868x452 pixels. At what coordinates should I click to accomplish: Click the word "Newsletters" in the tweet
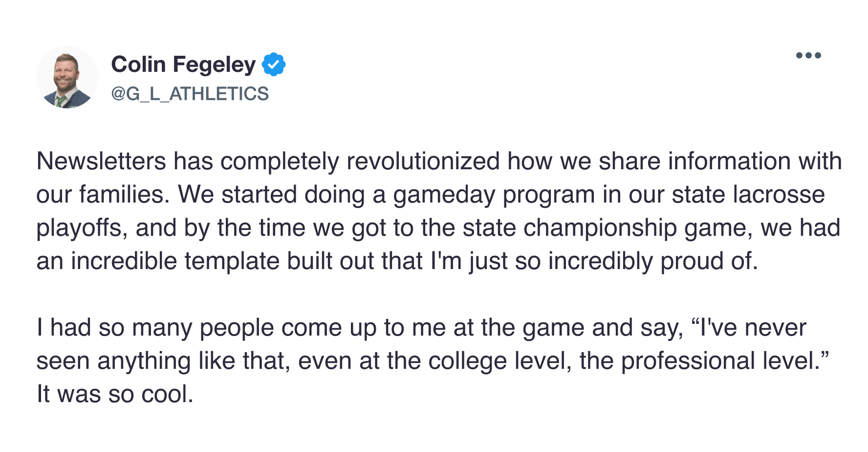(101, 161)
